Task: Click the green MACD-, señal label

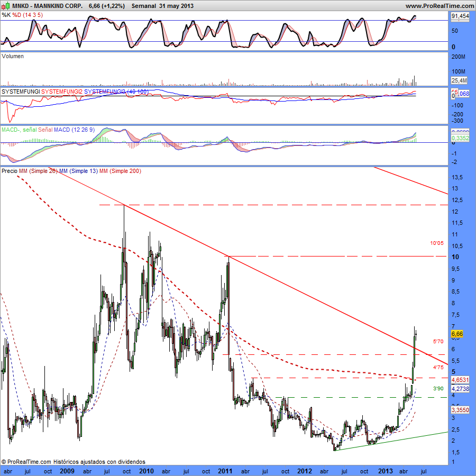Action: [x=19, y=130]
